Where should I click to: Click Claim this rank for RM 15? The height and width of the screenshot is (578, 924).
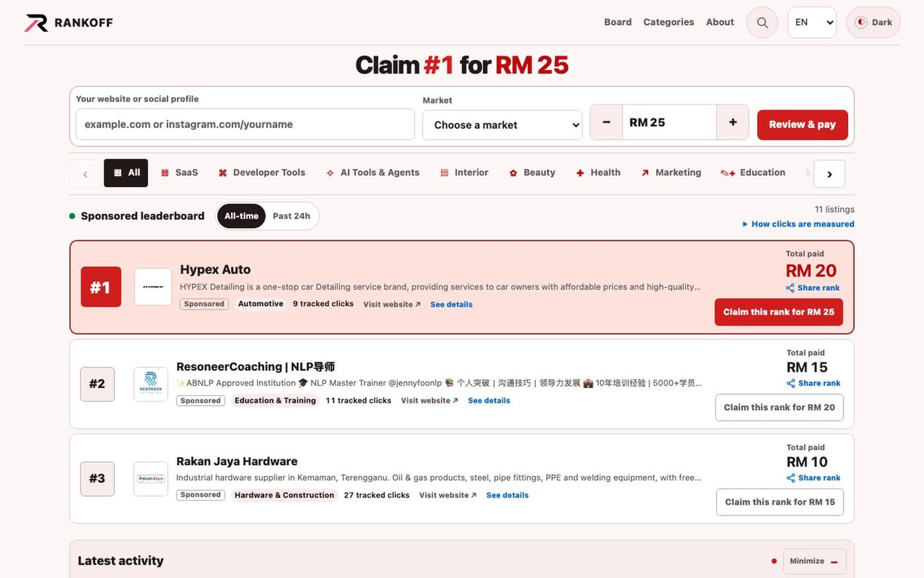tap(780, 502)
